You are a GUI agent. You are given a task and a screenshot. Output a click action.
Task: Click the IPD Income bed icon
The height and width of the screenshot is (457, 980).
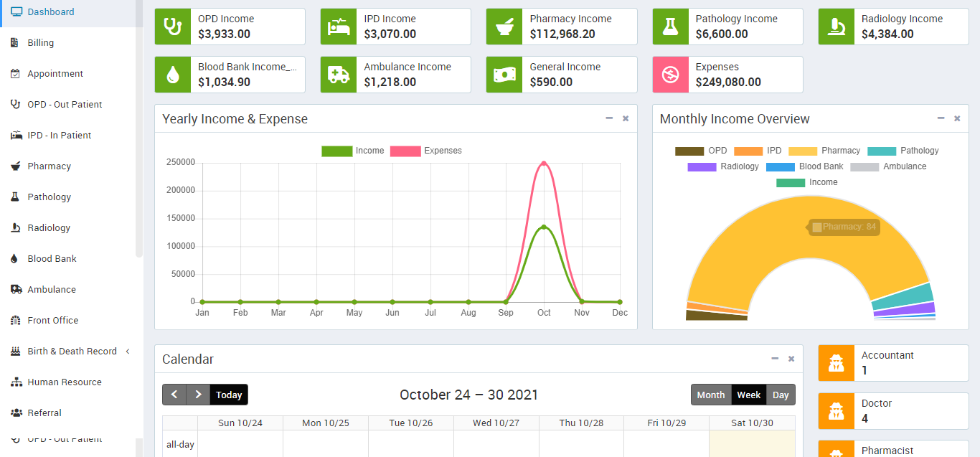[x=339, y=27]
